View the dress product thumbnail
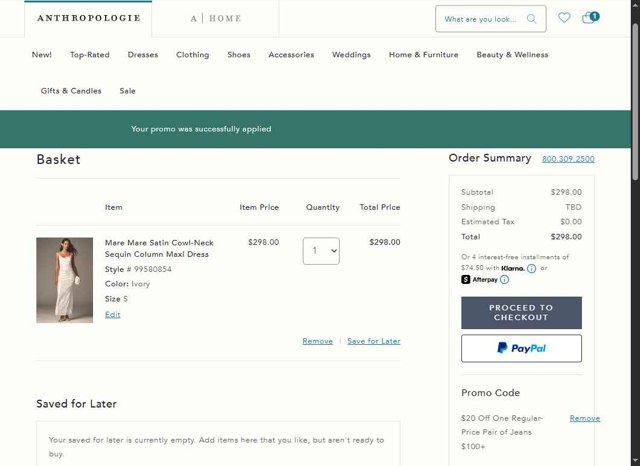Image resolution: width=640 pixels, height=466 pixels. 64,280
